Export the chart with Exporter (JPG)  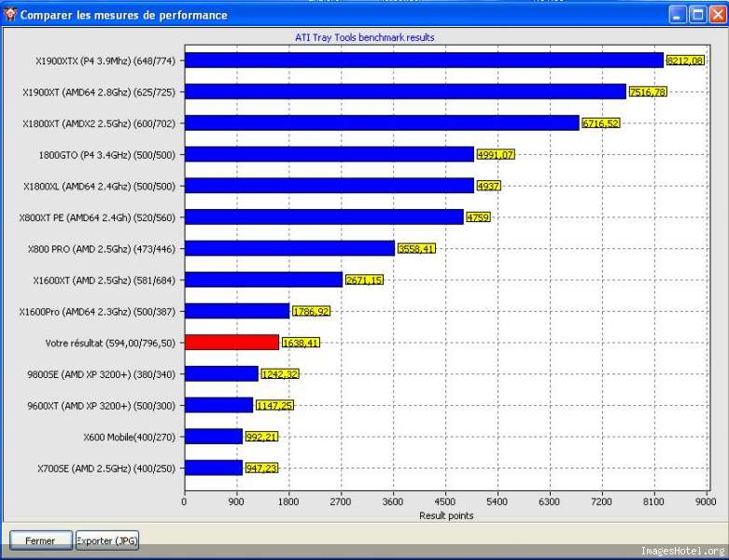tap(107, 540)
